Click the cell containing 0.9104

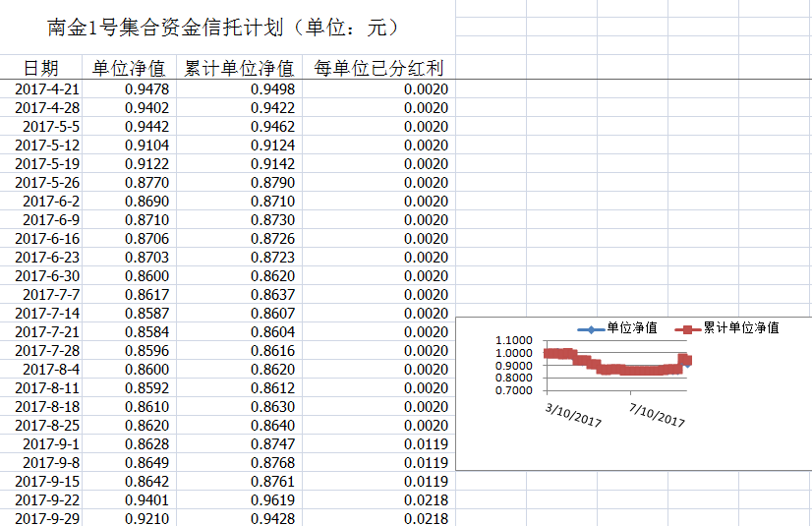(146, 146)
